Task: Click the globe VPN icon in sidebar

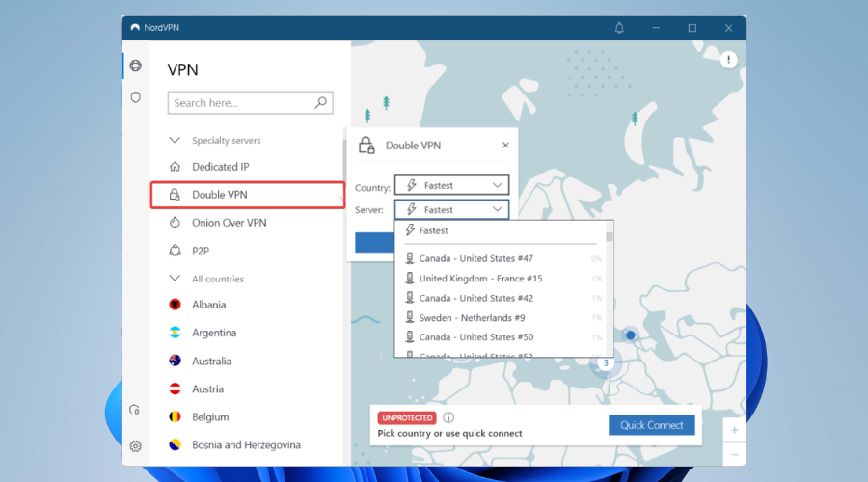Action: [136, 67]
